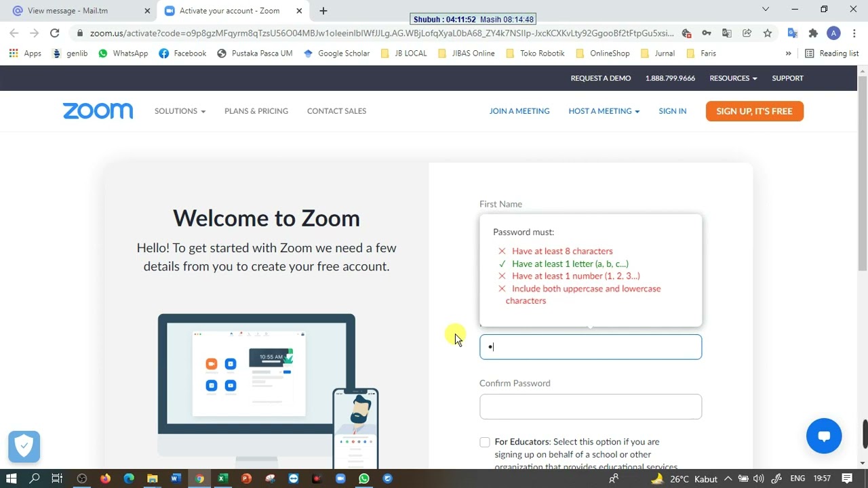Open the Support link in top bar
868x488 pixels.
tap(787, 78)
